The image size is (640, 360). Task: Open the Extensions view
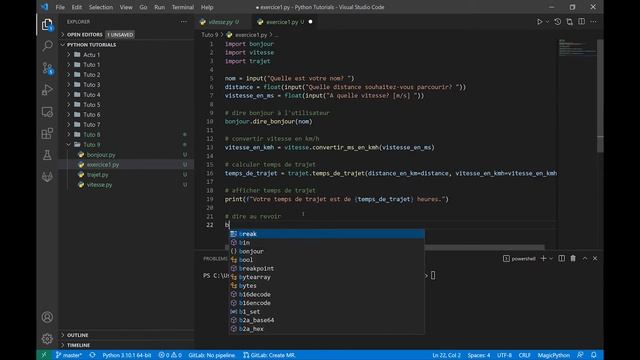(x=47, y=133)
